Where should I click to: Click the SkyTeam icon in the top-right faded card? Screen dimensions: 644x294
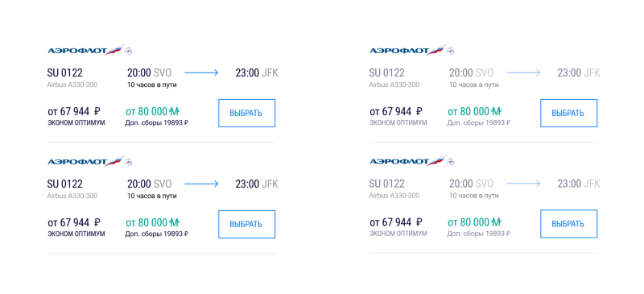451,51
